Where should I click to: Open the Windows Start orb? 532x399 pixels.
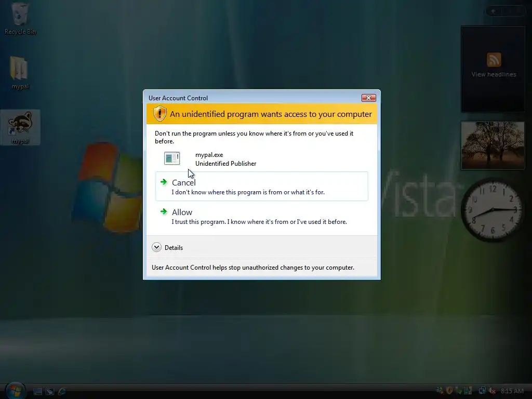pyautogui.click(x=15, y=391)
